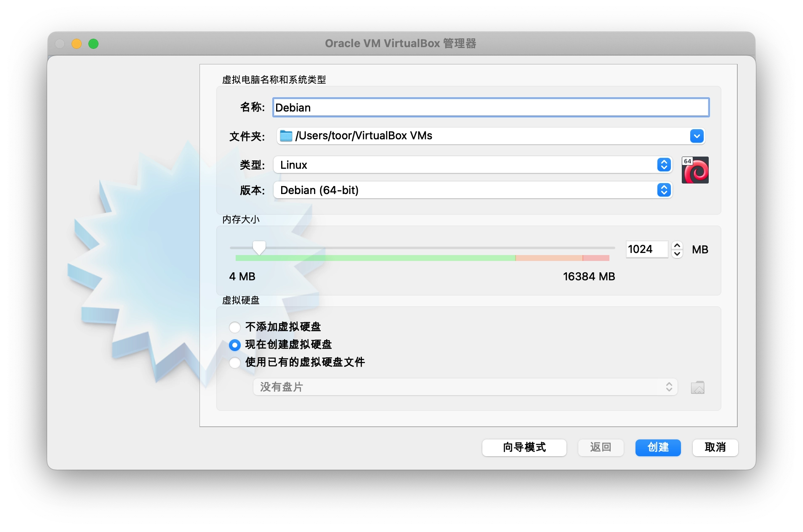Open the 没有盘片 disk dropdown
Screen dimensions: 803x532
(465, 387)
